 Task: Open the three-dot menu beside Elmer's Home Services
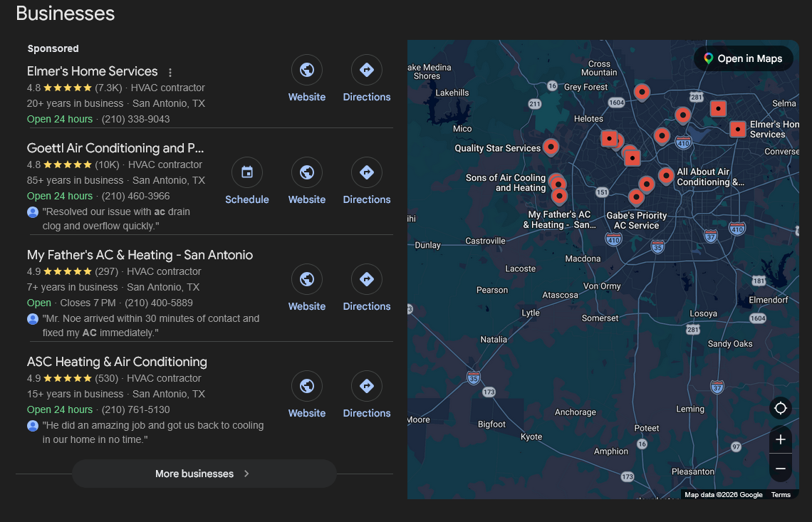170,73
